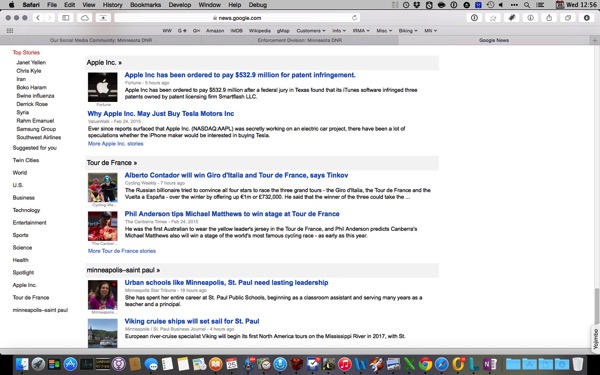600x375 pixels.
Task: Click More Tour de France stories
Action: click(x=122, y=251)
